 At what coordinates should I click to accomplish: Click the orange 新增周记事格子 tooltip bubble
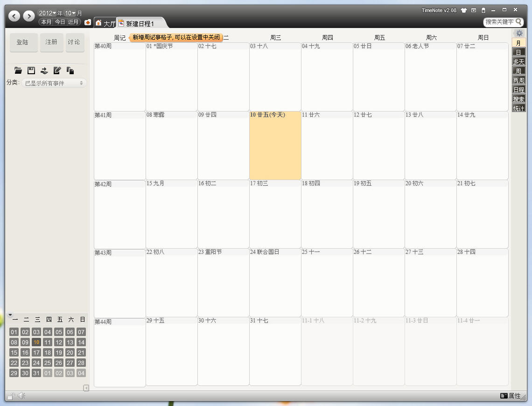click(x=176, y=37)
